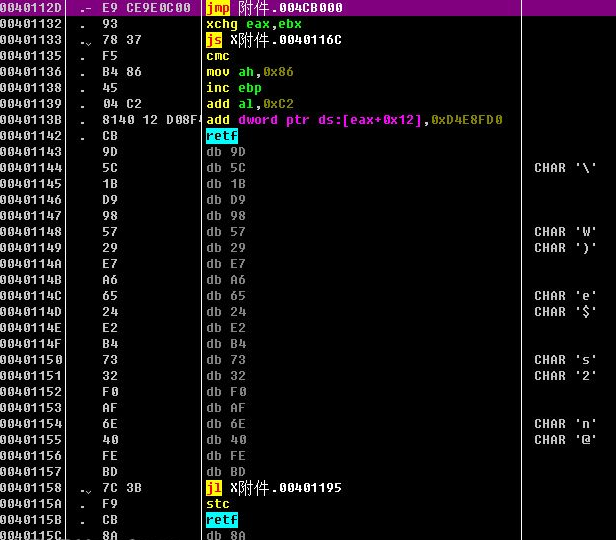The image size is (616, 540).
Task: Select the inc ebp instruction
Action: point(234,88)
